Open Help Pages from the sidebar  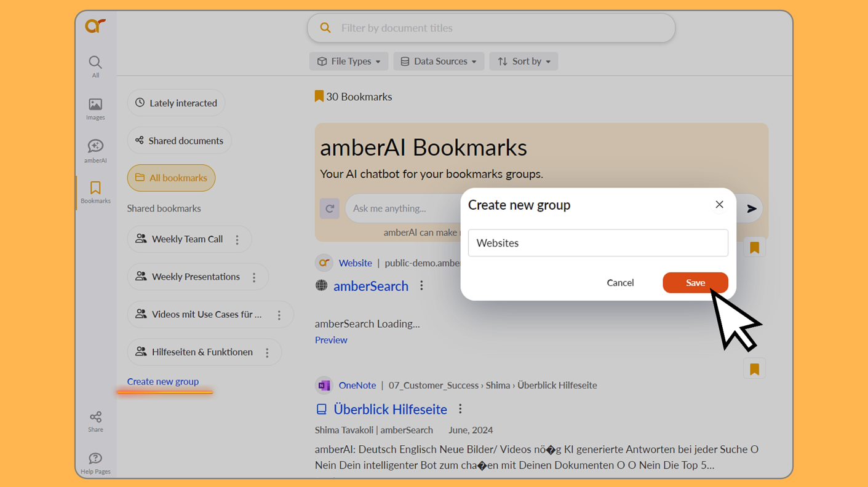pos(95,463)
